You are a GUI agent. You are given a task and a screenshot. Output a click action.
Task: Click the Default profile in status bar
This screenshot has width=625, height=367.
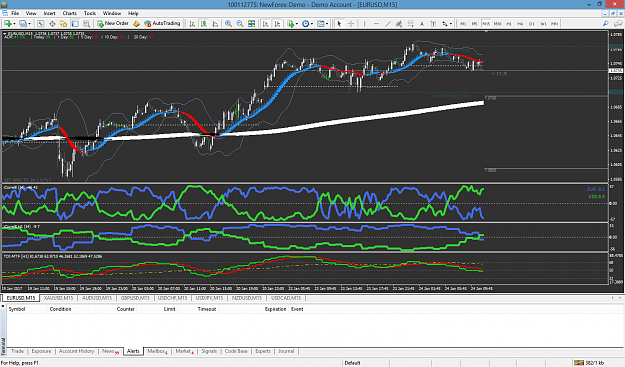point(352,363)
